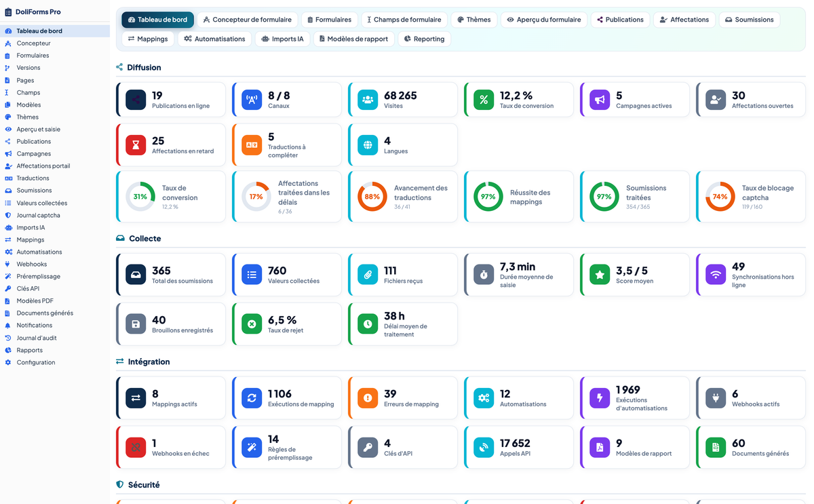Click the star icon on Score moyen card
The height and width of the screenshot is (504, 814).
(x=600, y=275)
